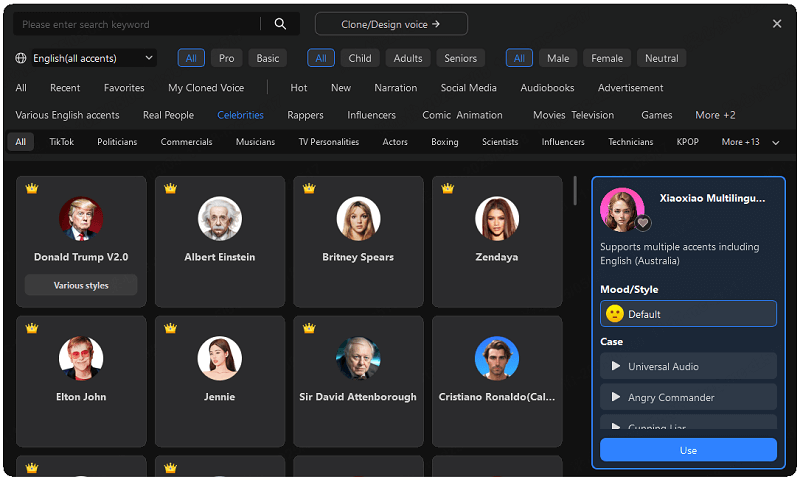800x482 pixels.
Task: Select the KPOP subcategory
Action: click(687, 142)
